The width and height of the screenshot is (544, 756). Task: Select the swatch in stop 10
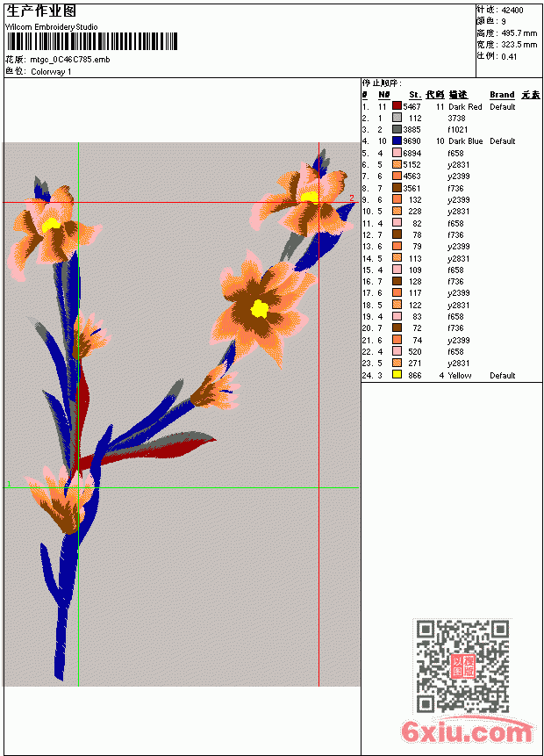click(397, 212)
